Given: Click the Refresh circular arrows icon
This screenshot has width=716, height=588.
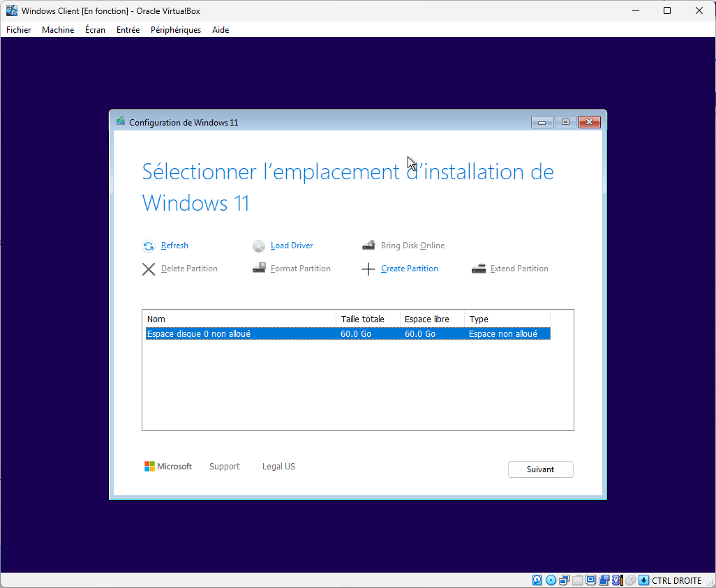Looking at the screenshot, I should 149,246.
